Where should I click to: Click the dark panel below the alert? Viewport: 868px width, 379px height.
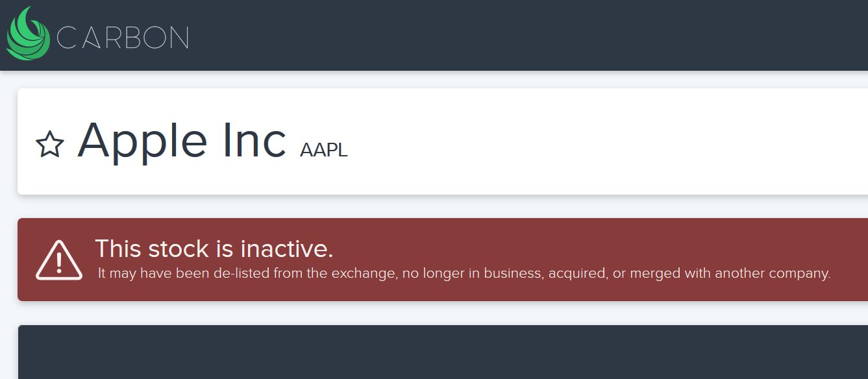click(443, 352)
